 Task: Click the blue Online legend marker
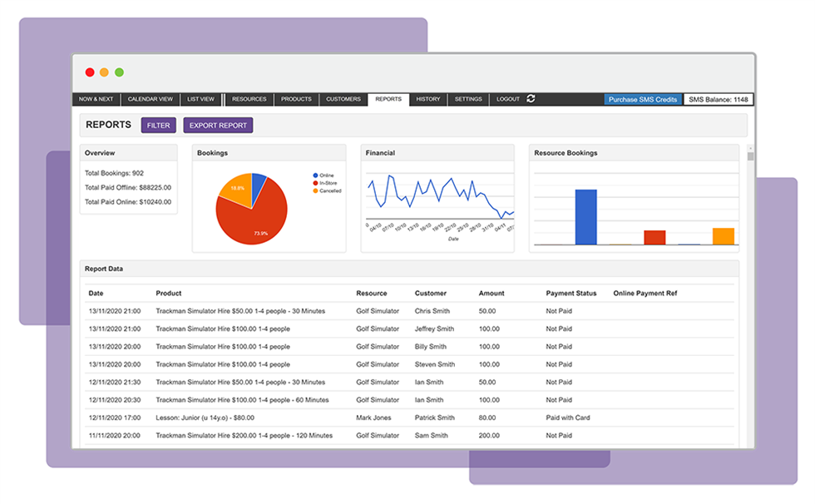point(315,175)
